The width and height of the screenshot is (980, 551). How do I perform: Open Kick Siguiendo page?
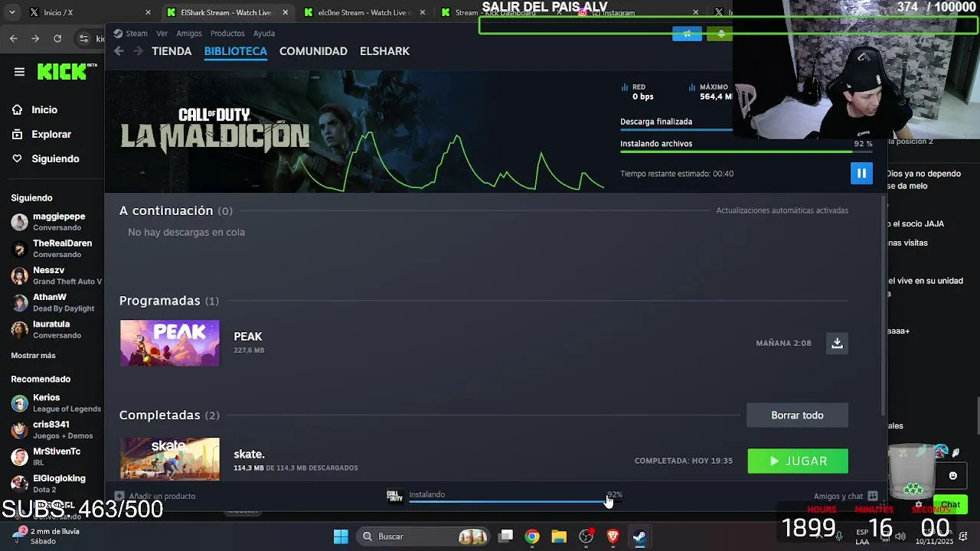coord(46,158)
